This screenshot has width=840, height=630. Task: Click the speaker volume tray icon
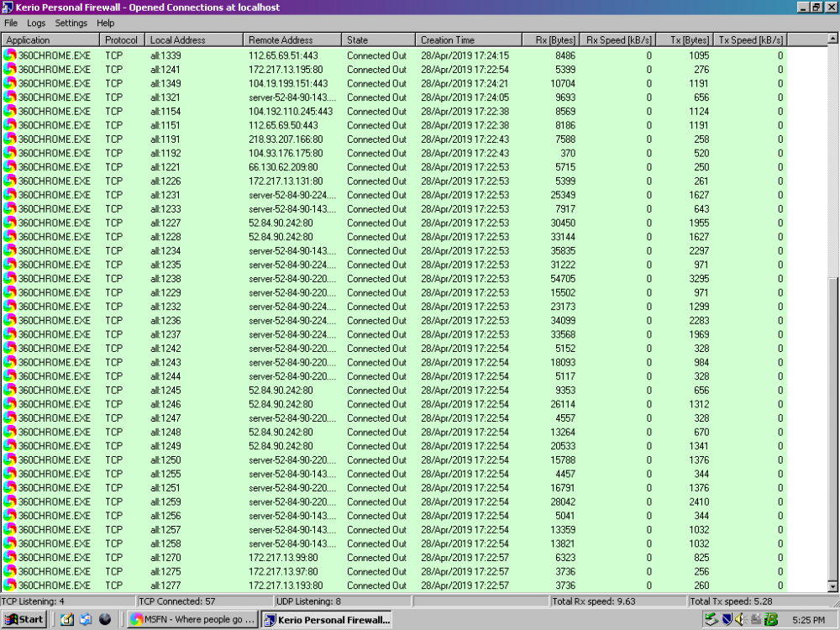click(x=740, y=620)
